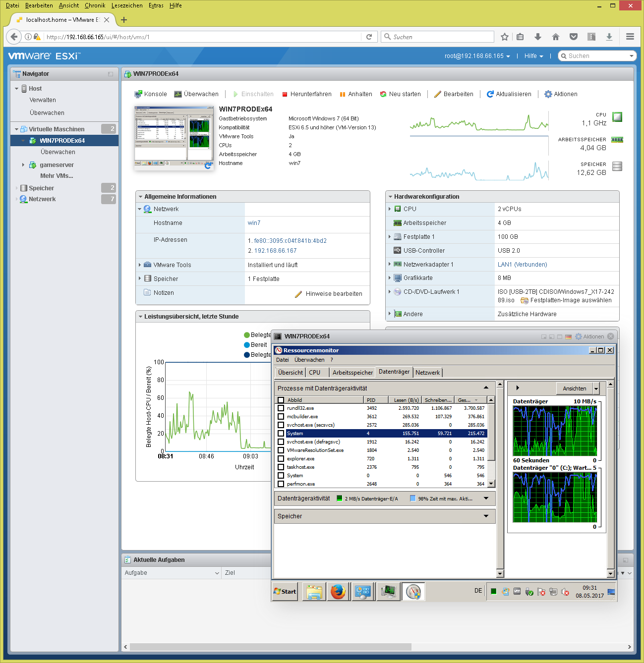Click the LAN1 (Verbunden) network link
Screen dimensions: 644x663
tap(522, 265)
